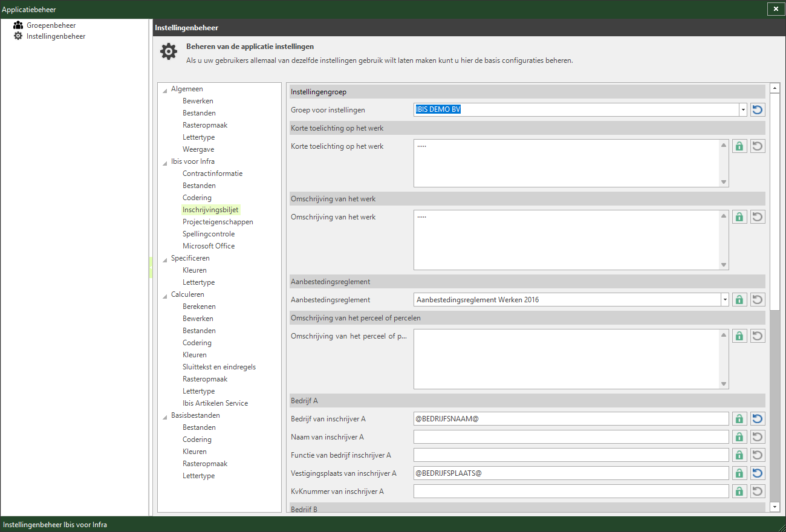Click the reset icon for Bedrijf van inschrijver A

[758, 418]
